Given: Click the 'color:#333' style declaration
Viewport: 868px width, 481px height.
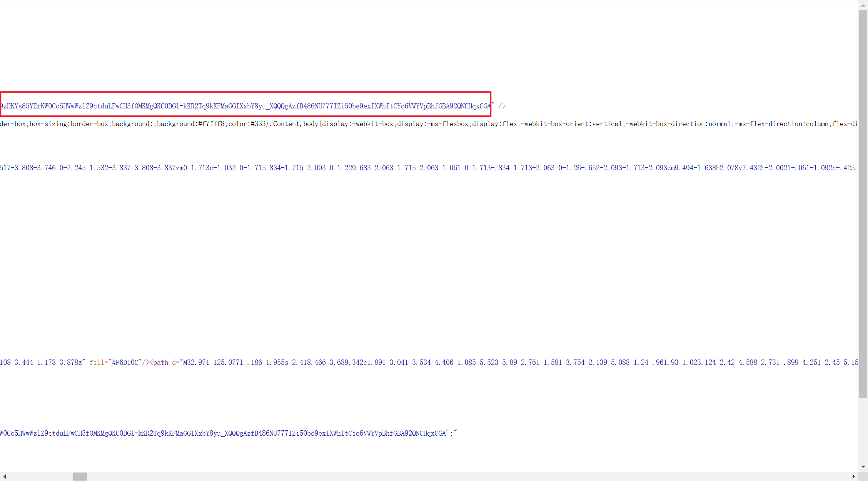Looking at the screenshot, I should click(248, 123).
